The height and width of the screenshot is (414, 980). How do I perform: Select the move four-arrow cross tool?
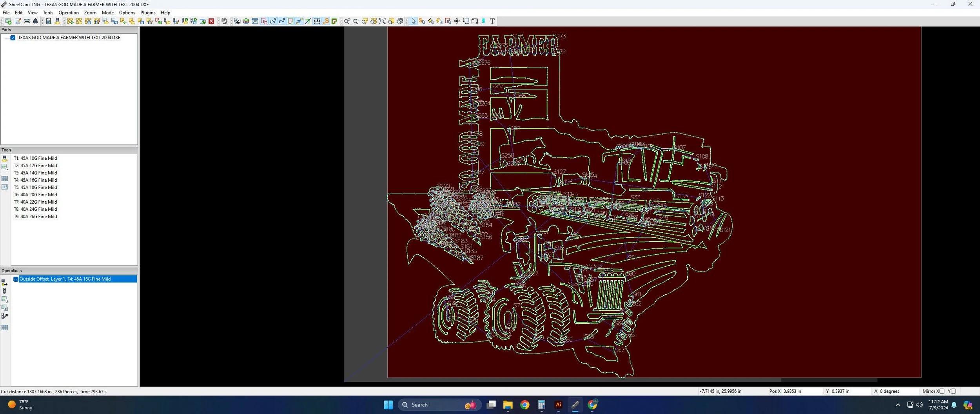[x=457, y=21]
